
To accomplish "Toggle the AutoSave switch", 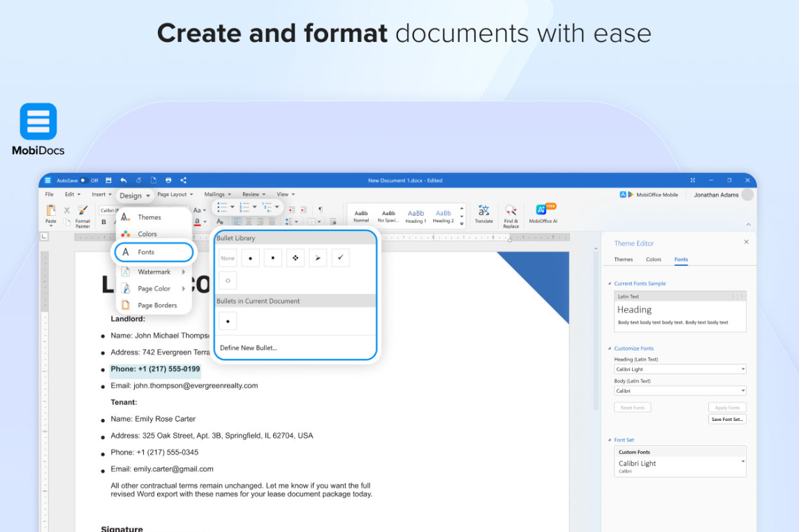I will coord(83,181).
